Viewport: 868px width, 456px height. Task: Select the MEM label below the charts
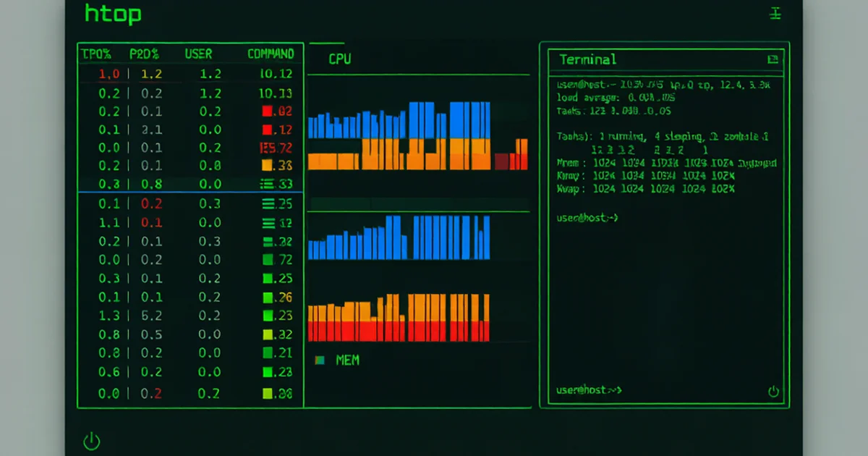[x=347, y=360]
